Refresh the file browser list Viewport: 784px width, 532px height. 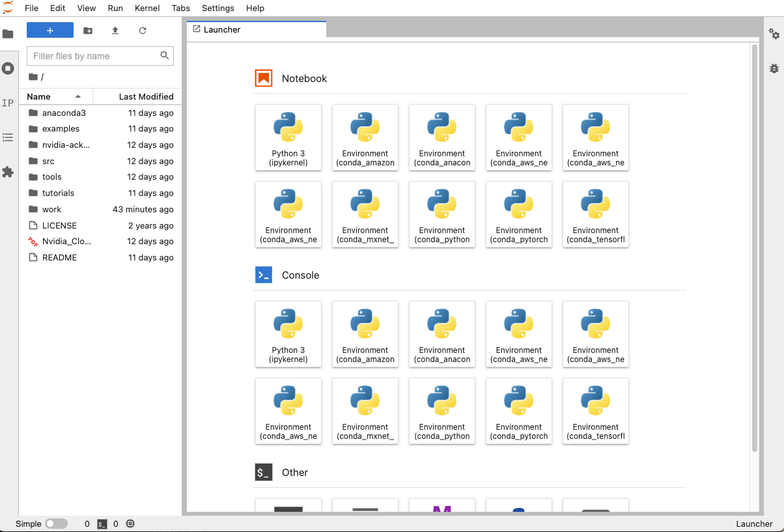(x=143, y=31)
